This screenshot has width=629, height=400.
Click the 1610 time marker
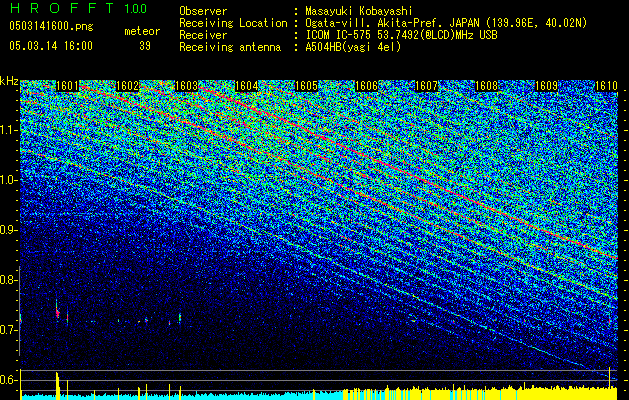[x=606, y=86]
